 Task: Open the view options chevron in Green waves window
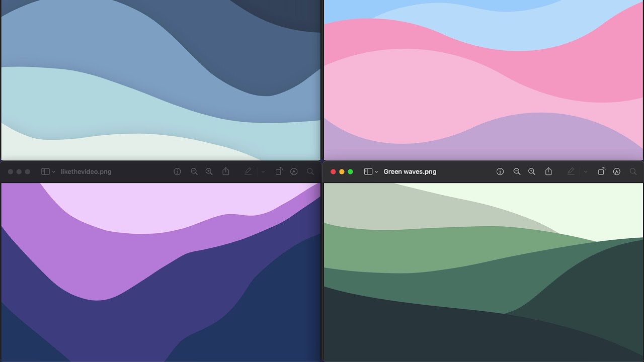(x=376, y=171)
